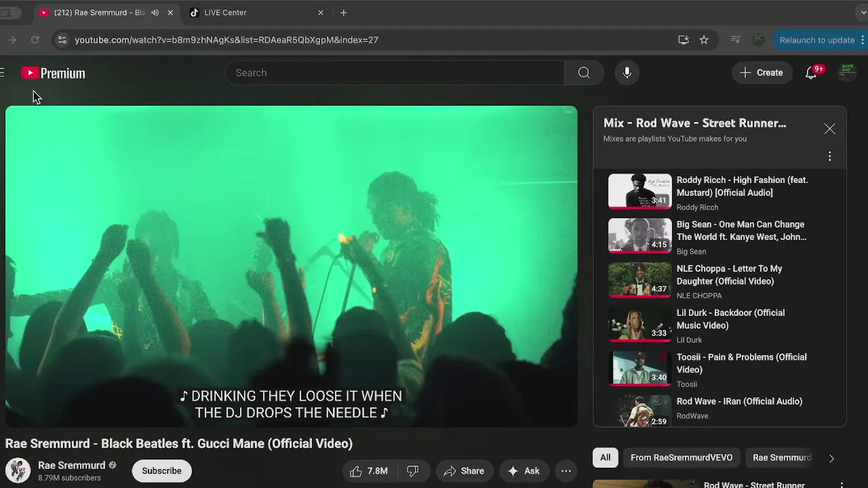Viewport: 868px width, 488px height.
Task: Open the browser media controls icon
Action: pos(735,40)
